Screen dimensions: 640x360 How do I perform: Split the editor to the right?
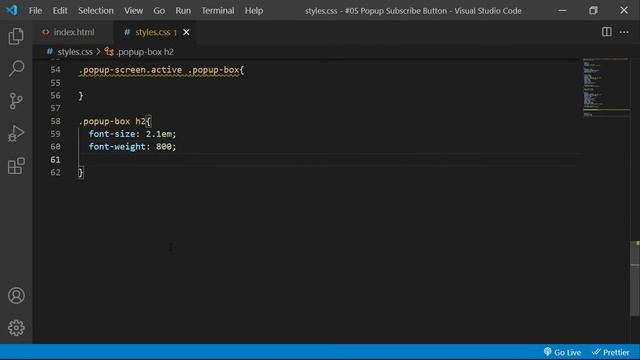(x=607, y=32)
